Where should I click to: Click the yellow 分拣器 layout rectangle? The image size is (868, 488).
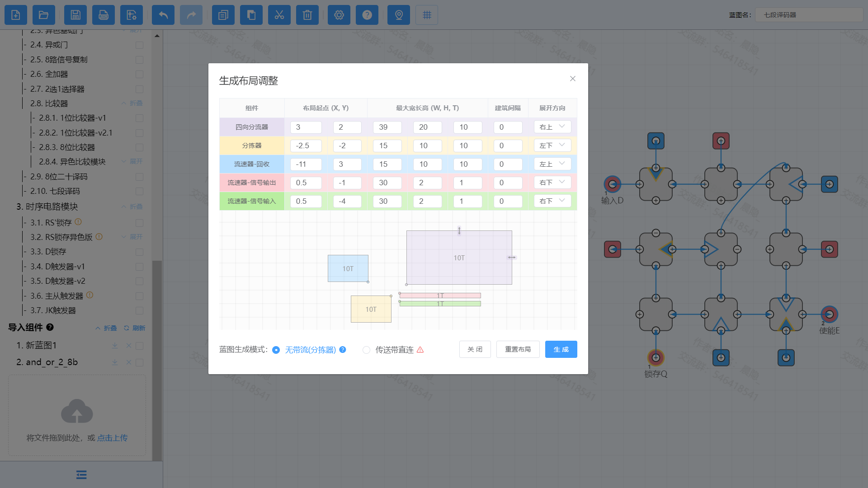point(371,309)
